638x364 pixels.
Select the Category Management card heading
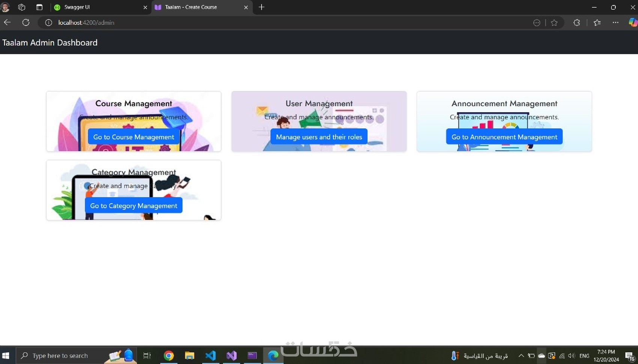[134, 172]
